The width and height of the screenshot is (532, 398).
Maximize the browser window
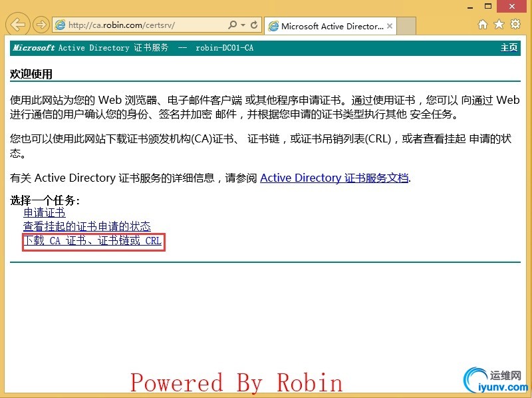488,6
